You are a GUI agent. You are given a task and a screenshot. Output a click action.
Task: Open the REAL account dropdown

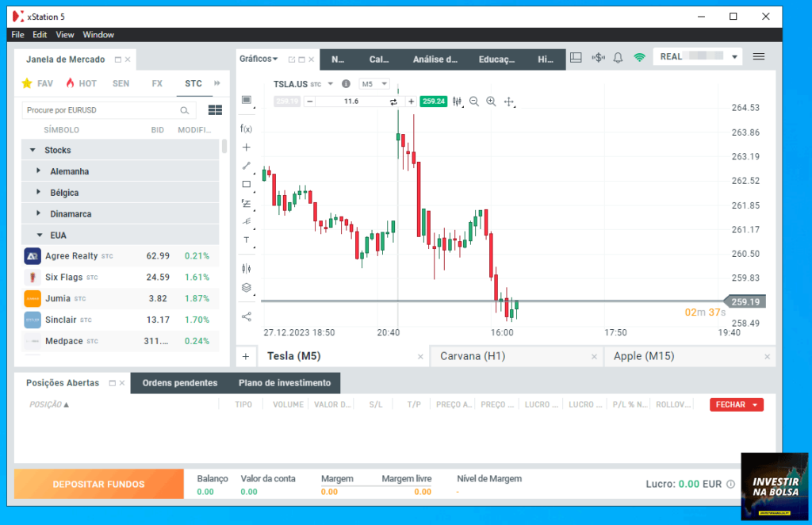(734, 57)
